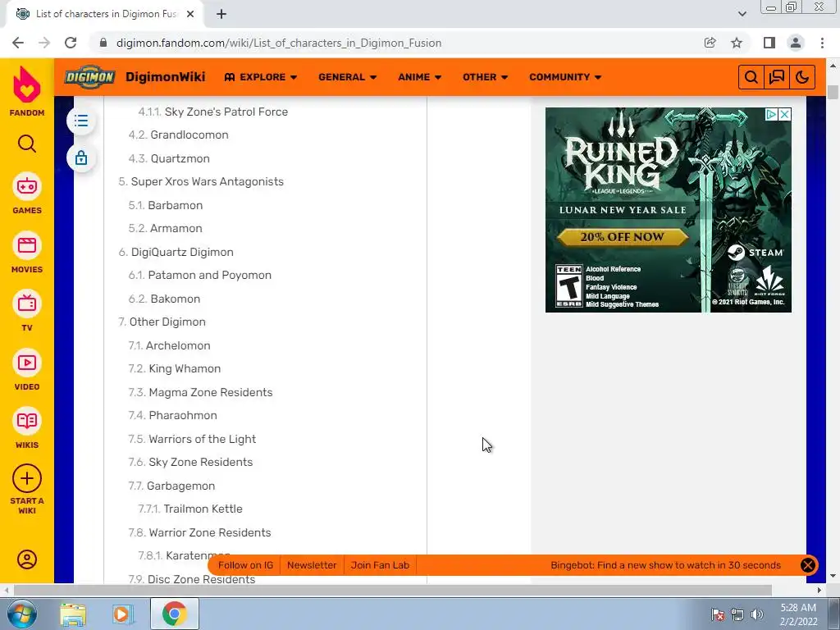Click the table of contents list icon
This screenshot has height=630, width=840.
[x=81, y=121]
